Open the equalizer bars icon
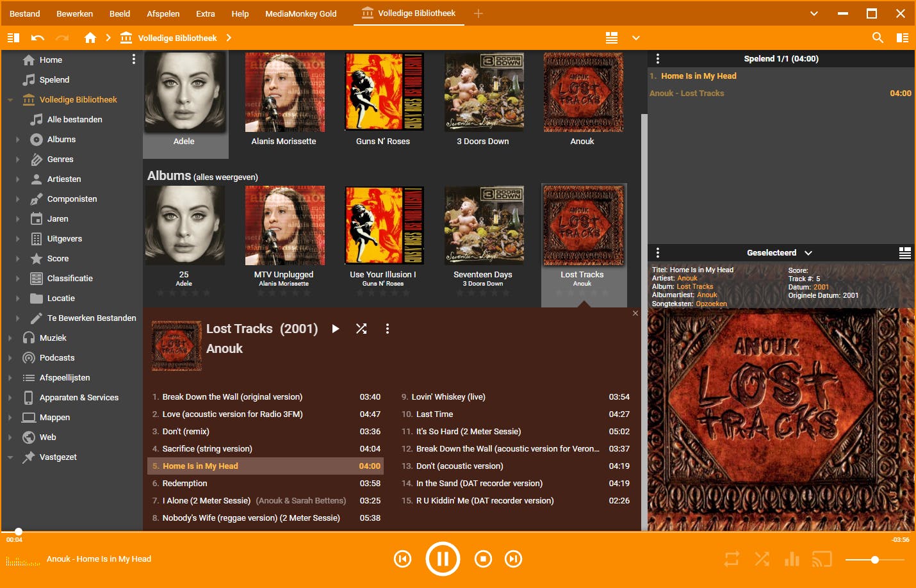 792,559
